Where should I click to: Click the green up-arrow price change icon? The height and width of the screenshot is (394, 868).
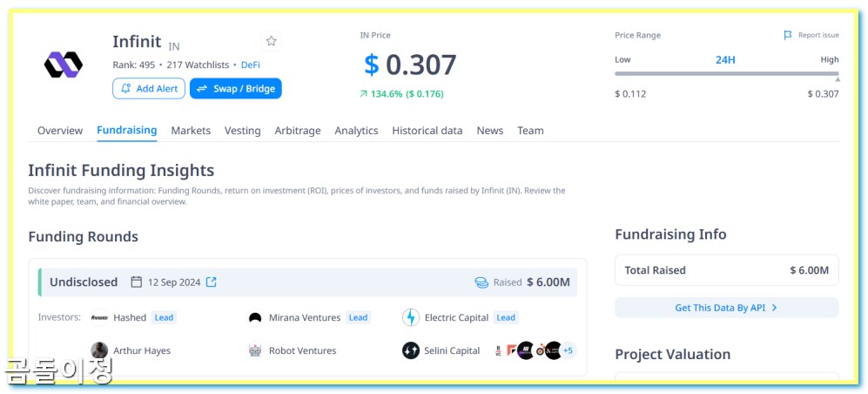tap(363, 94)
